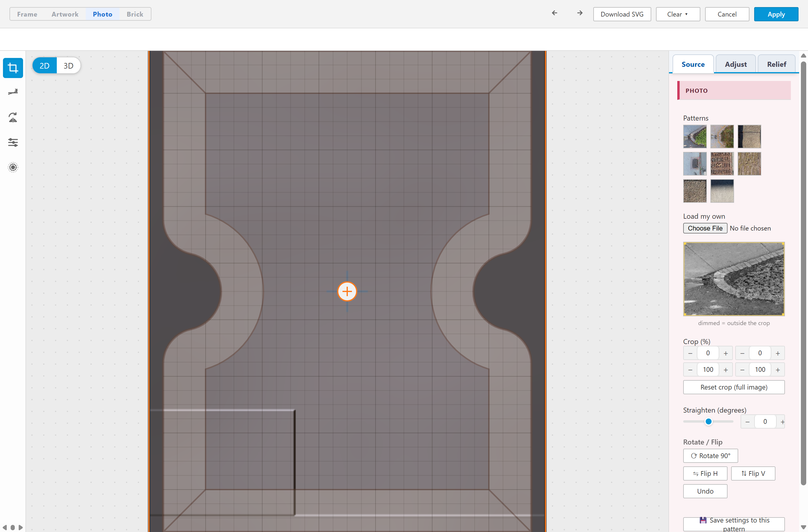Switch to the Photo tab

coord(103,14)
